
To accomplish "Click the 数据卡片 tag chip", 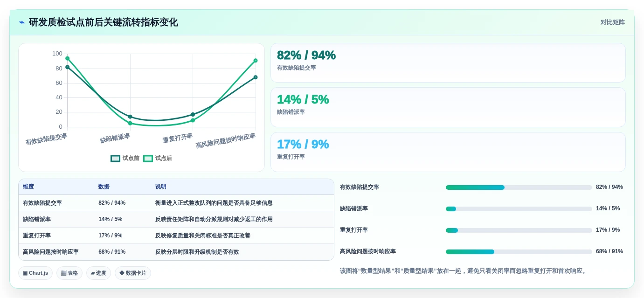I will point(133,273).
